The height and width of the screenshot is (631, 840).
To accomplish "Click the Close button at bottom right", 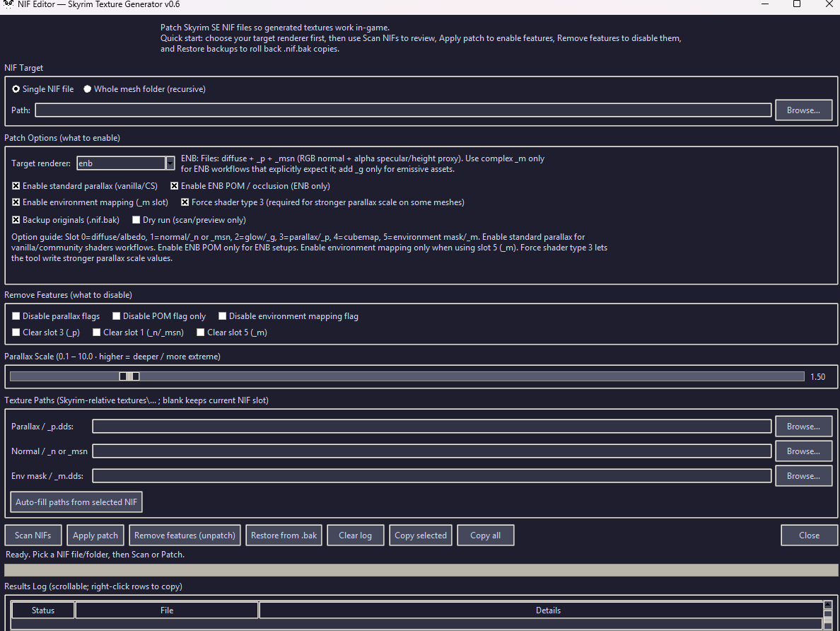I will (809, 536).
